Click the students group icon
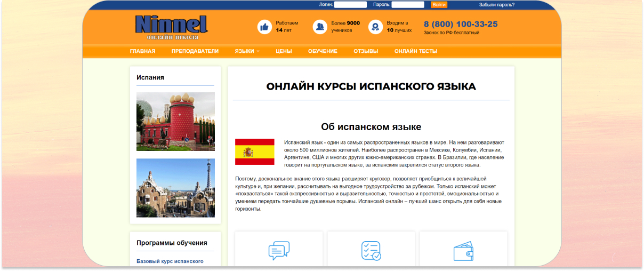This screenshot has height=271, width=644. [x=320, y=27]
